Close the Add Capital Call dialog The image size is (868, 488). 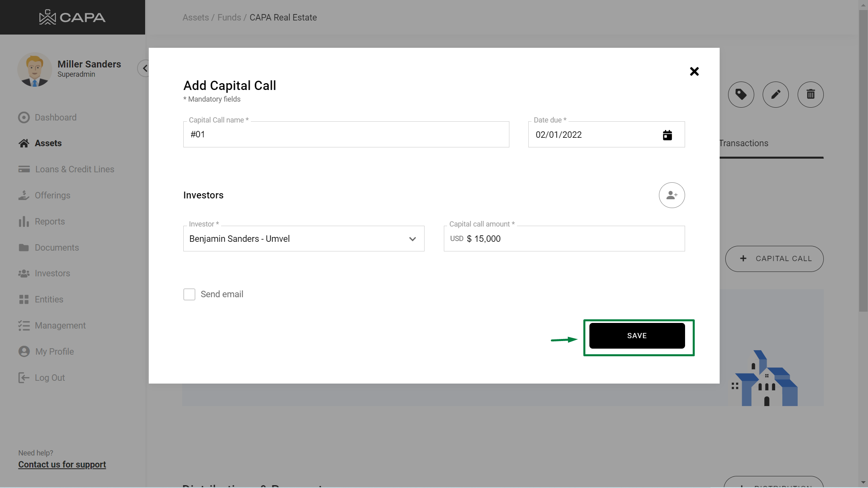694,71
